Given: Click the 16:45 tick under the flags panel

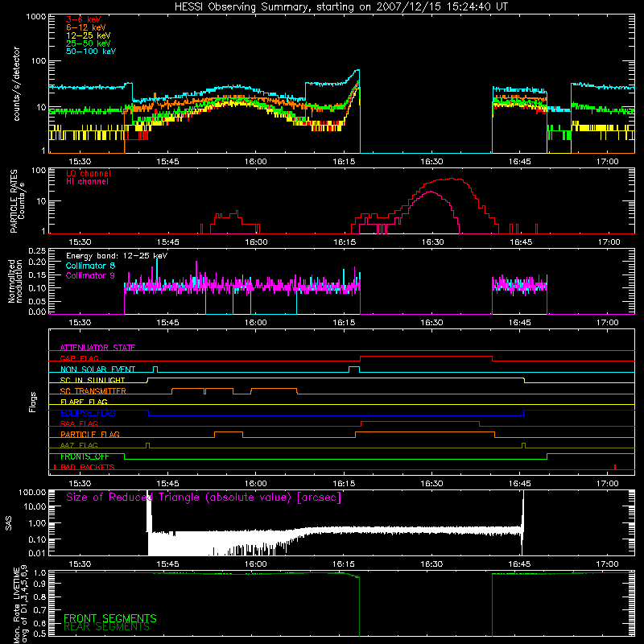Looking at the screenshot, I should (520, 484).
